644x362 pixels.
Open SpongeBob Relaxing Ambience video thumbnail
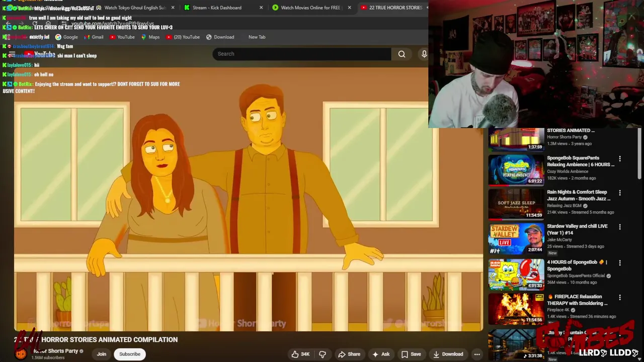pos(516,170)
